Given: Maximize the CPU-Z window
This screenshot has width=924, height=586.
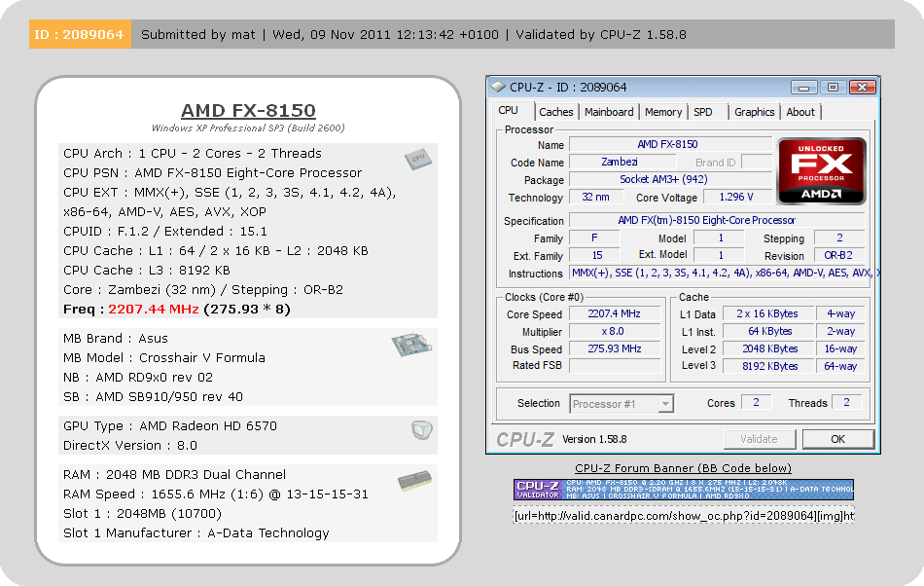Looking at the screenshot, I should (833, 88).
